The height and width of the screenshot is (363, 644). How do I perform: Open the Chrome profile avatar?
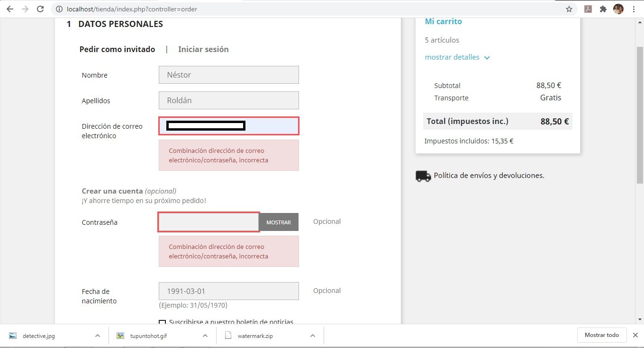(x=618, y=9)
